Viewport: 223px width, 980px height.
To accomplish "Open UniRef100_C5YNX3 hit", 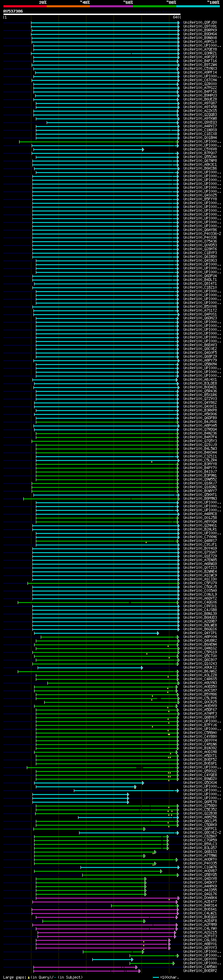I will coord(200,68).
